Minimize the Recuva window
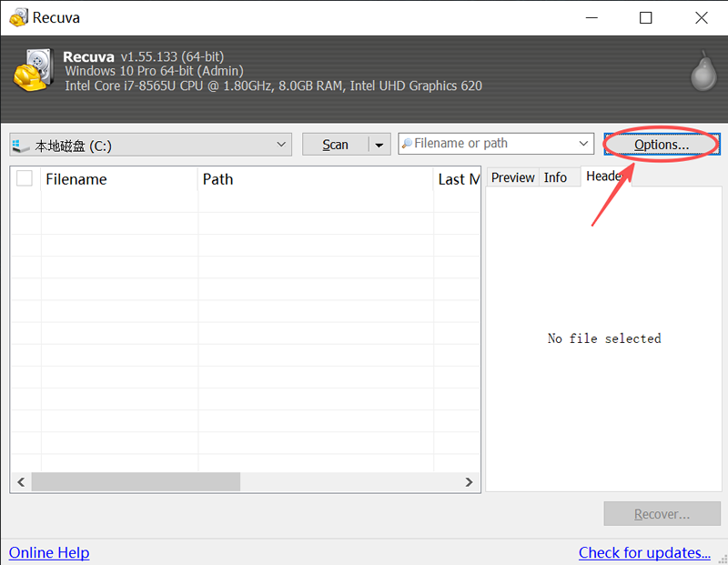The height and width of the screenshot is (565, 728). [591, 17]
